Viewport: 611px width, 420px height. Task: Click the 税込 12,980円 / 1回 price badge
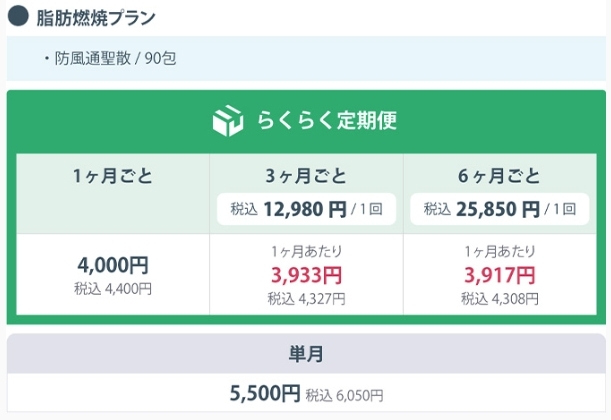[306, 209]
